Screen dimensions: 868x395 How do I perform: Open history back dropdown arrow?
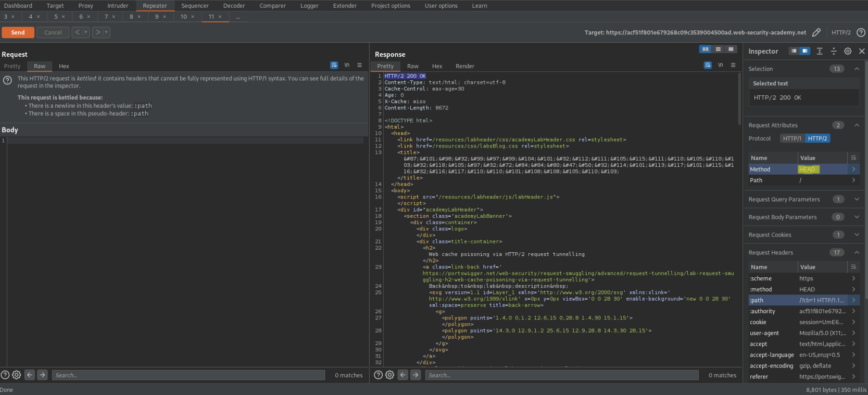tap(86, 32)
